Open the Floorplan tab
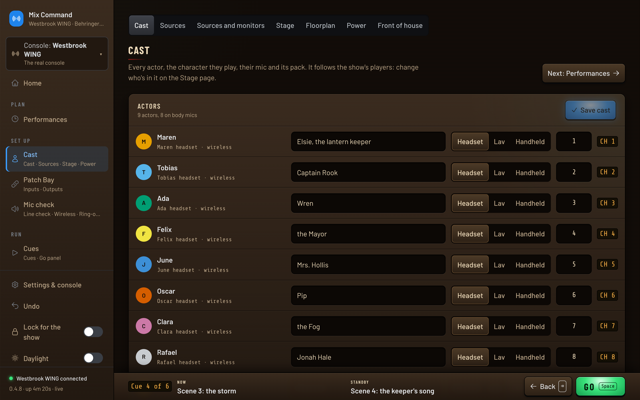The image size is (640, 400). [320, 25]
